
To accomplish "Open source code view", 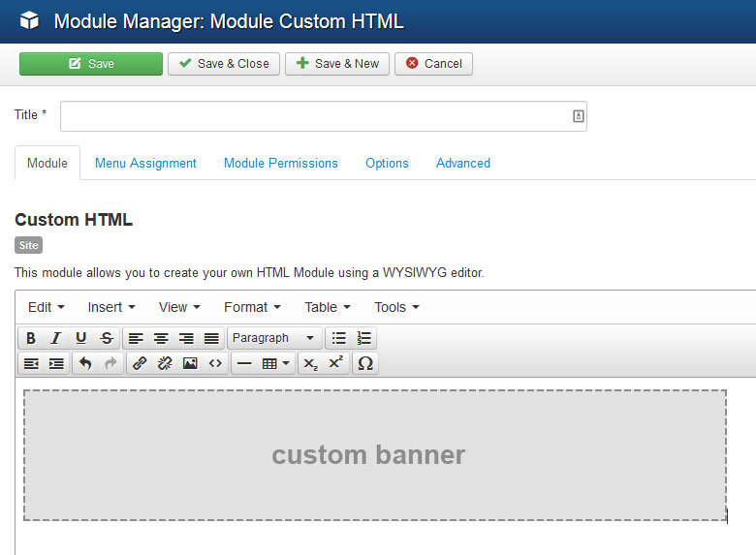I will 215,363.
